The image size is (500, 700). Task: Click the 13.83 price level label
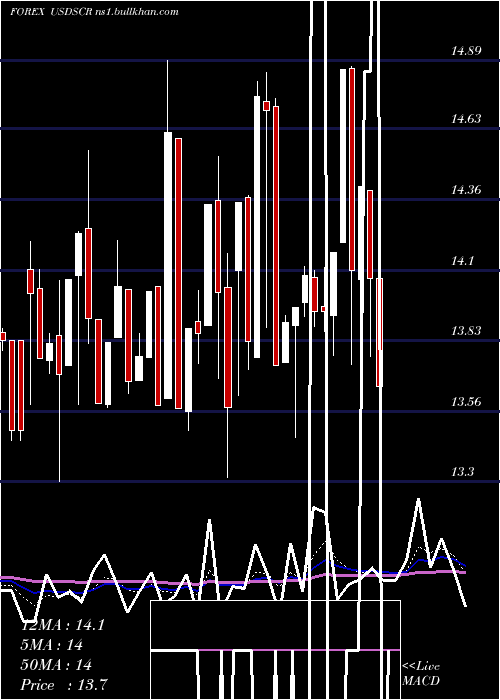(466, 330)
